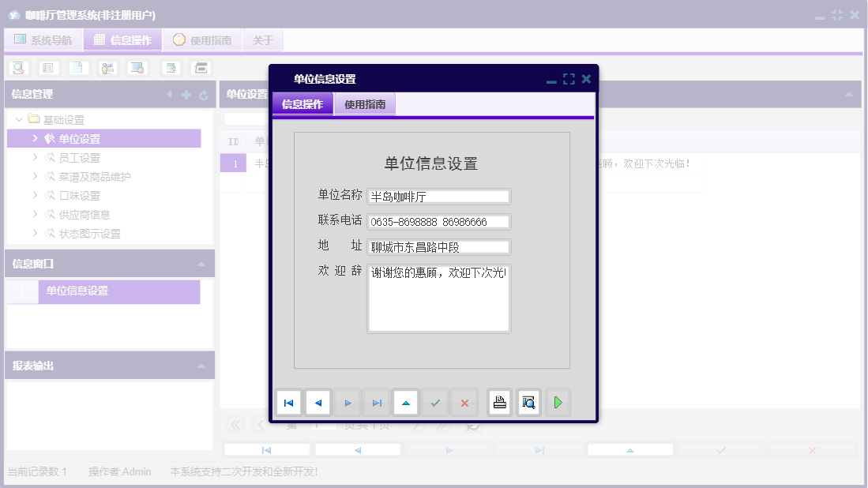Jump to the first record

289,402
